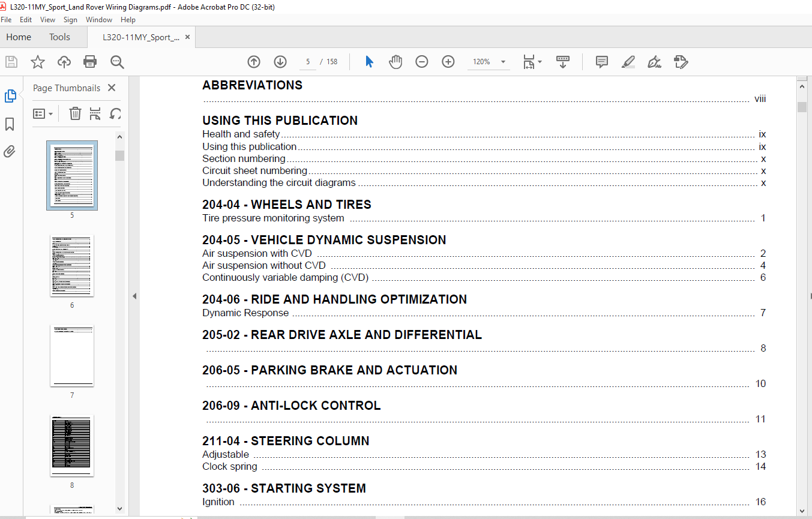Click the cloud upload icon

click(64, 62)
